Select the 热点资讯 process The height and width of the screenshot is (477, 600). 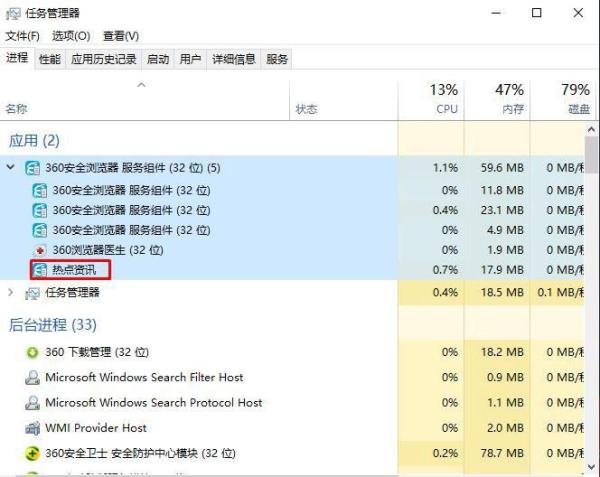292,270
